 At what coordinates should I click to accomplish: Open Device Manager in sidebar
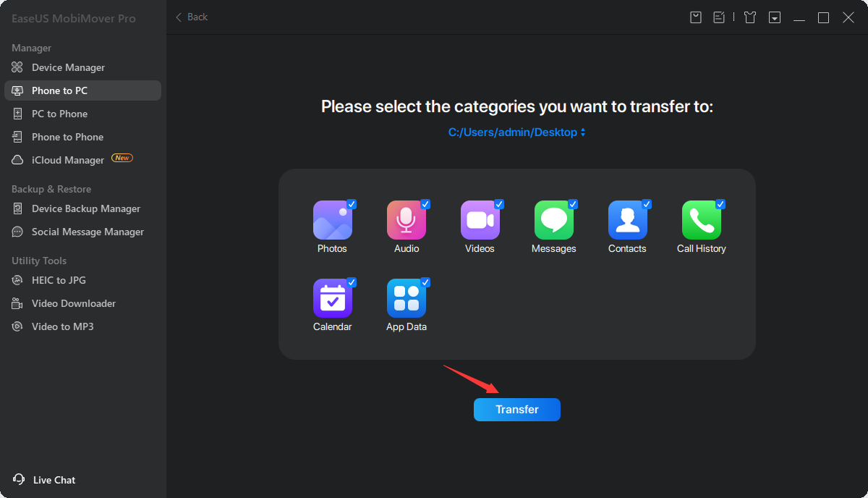(82, 67)
